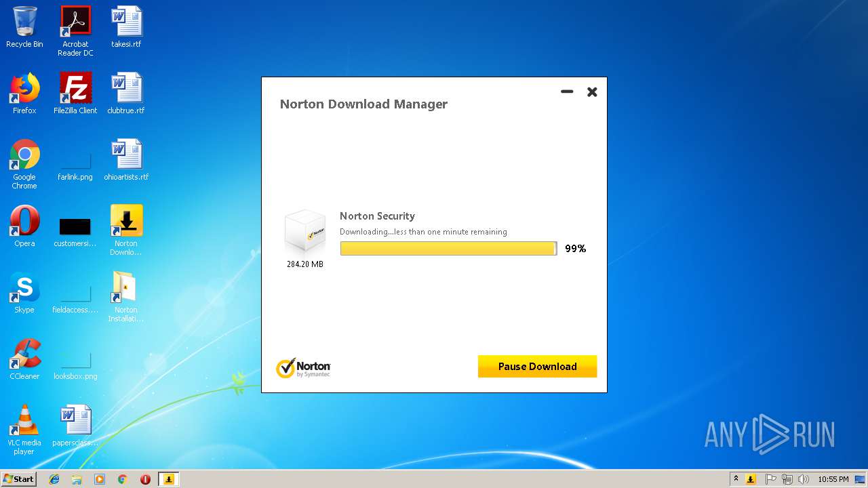868x488 pixels.
Task: Click the Pause Download button
Action: (537, 366)
